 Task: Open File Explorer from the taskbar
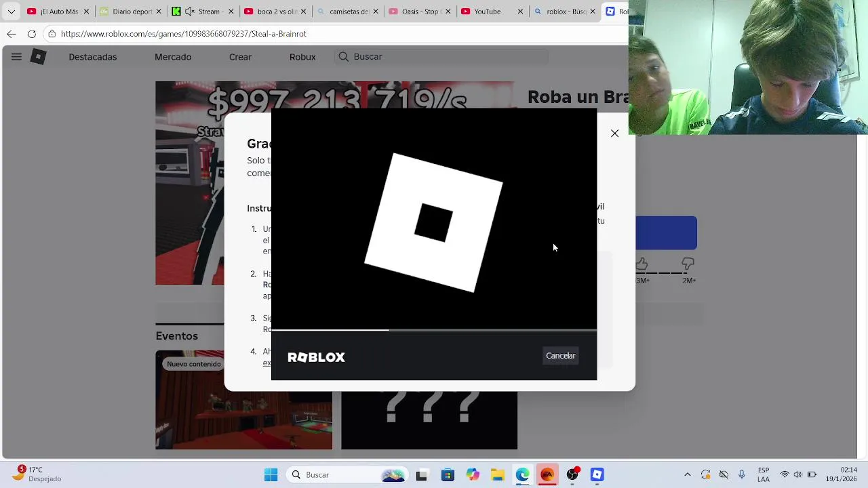[x=498, y=475]
